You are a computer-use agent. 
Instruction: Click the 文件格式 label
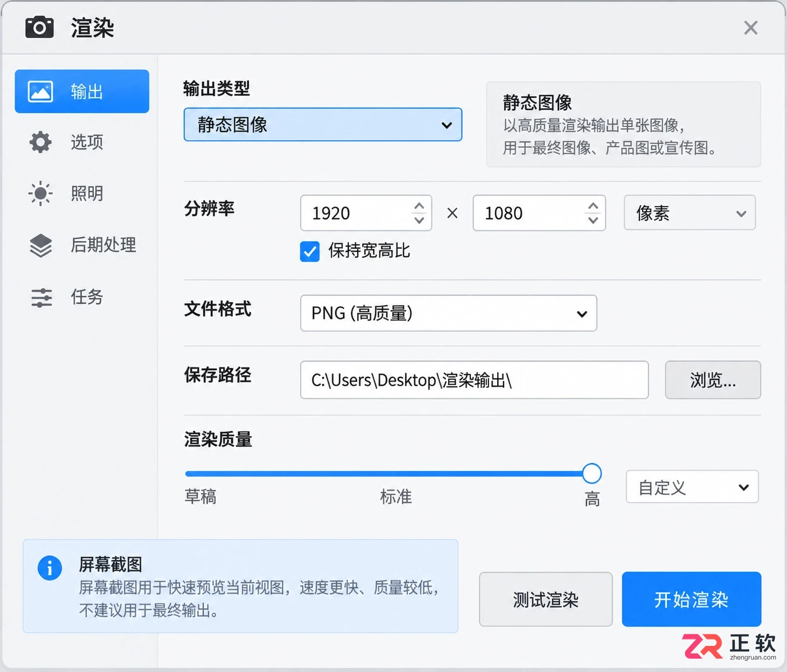click(x=218, y=309)
